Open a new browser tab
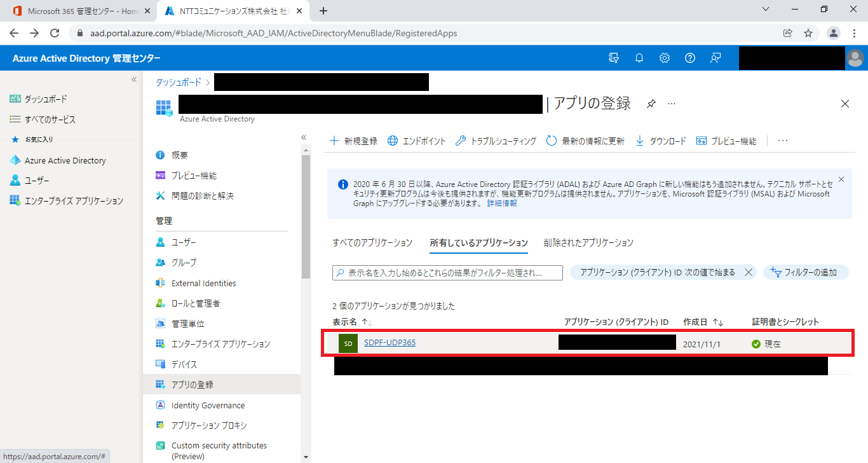This screenshot has width=868, height=463. click(x=323, y=11)
